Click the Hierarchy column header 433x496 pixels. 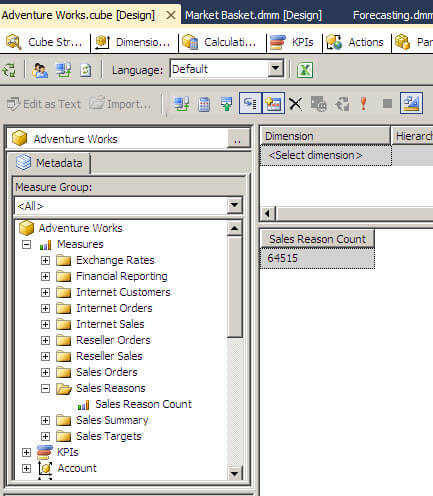[413, 136]
